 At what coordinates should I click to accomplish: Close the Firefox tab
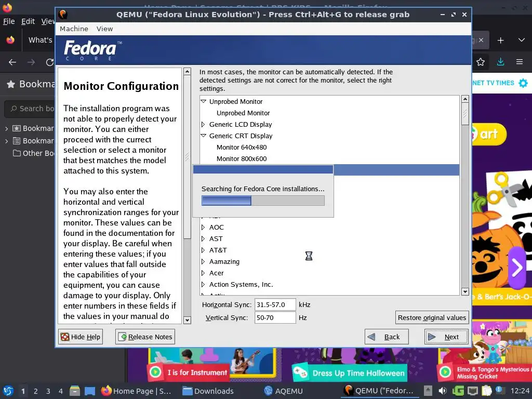tap(481, 40)
